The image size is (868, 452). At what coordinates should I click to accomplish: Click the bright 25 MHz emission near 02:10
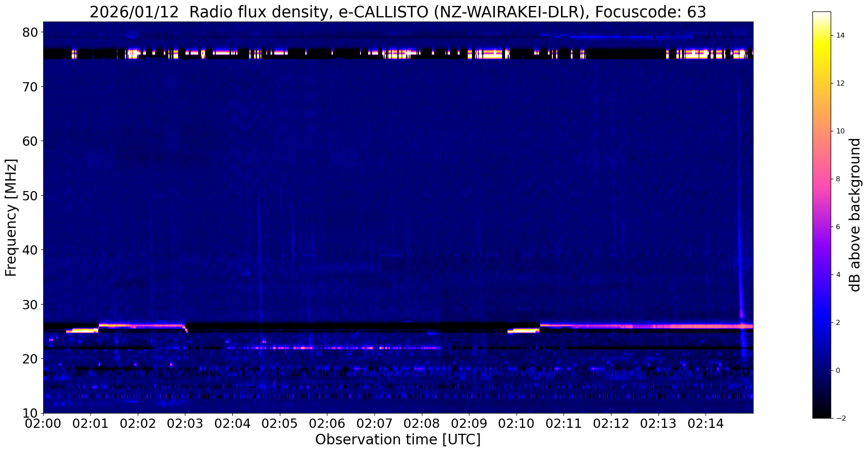pos(523,330)
